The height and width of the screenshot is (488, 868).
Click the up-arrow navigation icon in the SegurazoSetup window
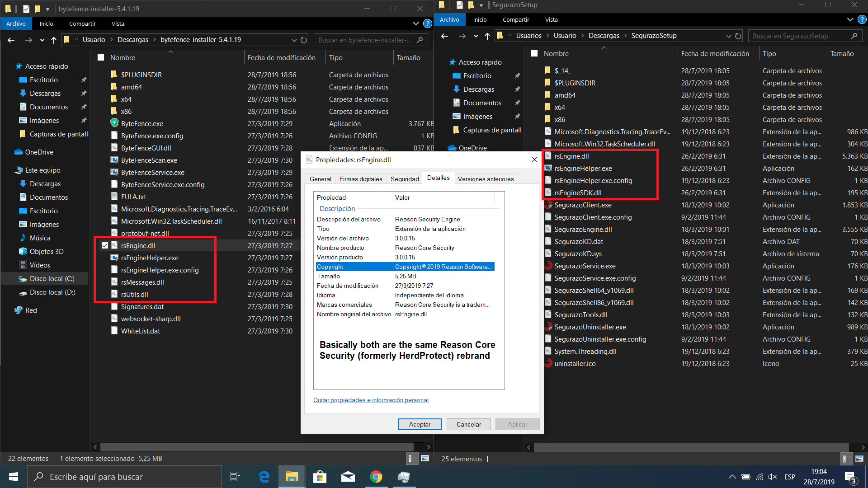[487, 36]
